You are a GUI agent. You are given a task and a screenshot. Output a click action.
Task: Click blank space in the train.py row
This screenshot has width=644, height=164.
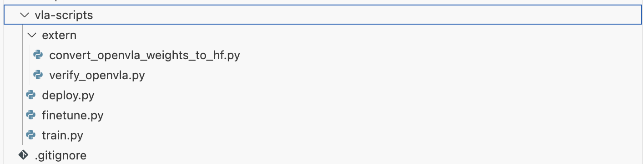point(364,135)
